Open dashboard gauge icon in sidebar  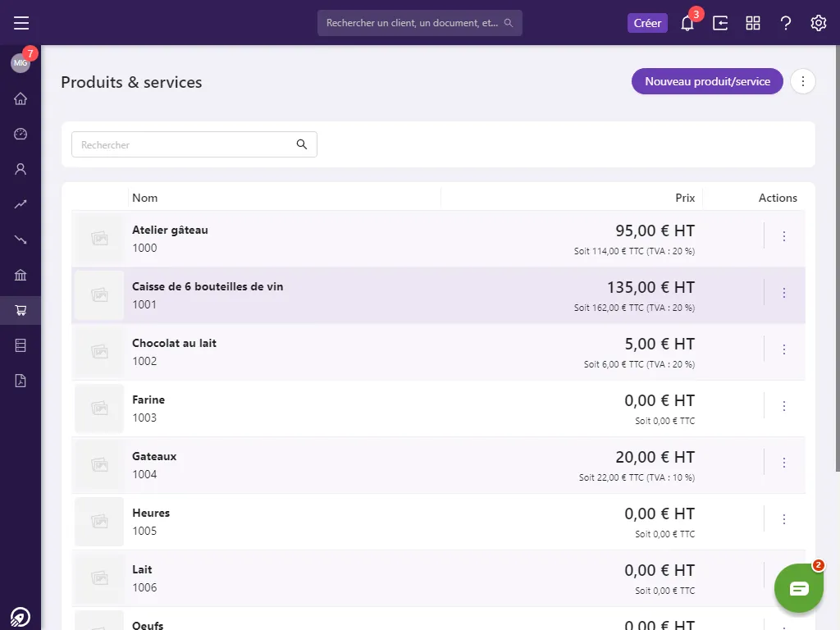[x=21, y=134]
